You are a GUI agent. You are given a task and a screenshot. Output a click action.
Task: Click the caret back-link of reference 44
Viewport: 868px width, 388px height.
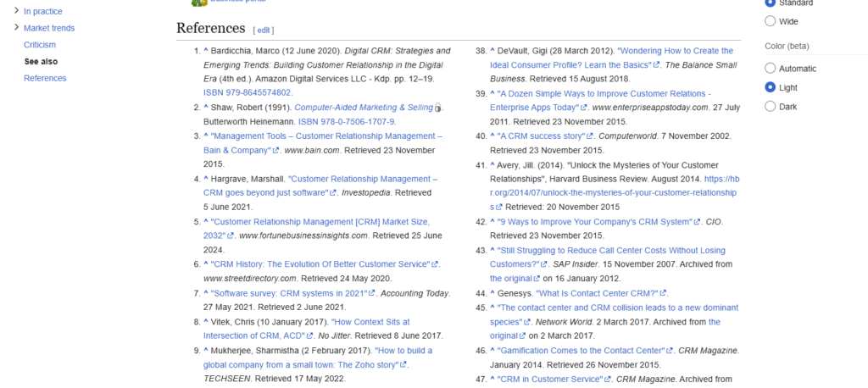tap(492, 293)
